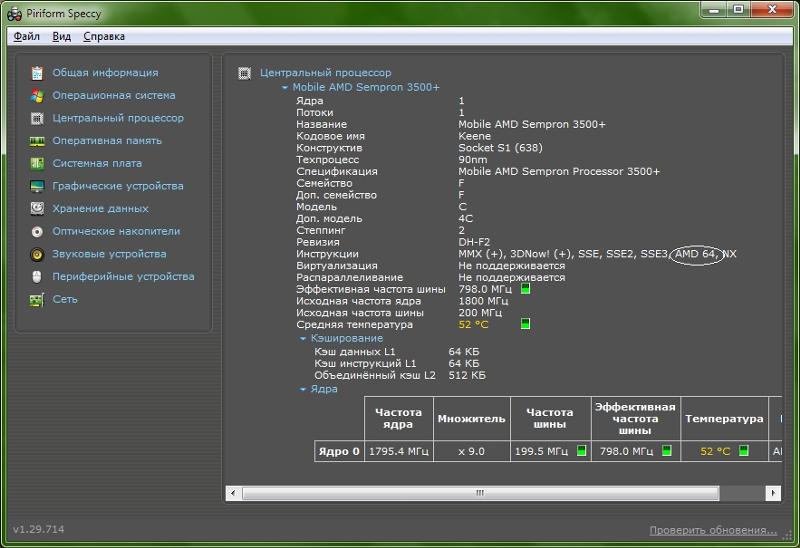Click the Оперативная память RAM icon

pyautogui.click(x=37, y=141)
